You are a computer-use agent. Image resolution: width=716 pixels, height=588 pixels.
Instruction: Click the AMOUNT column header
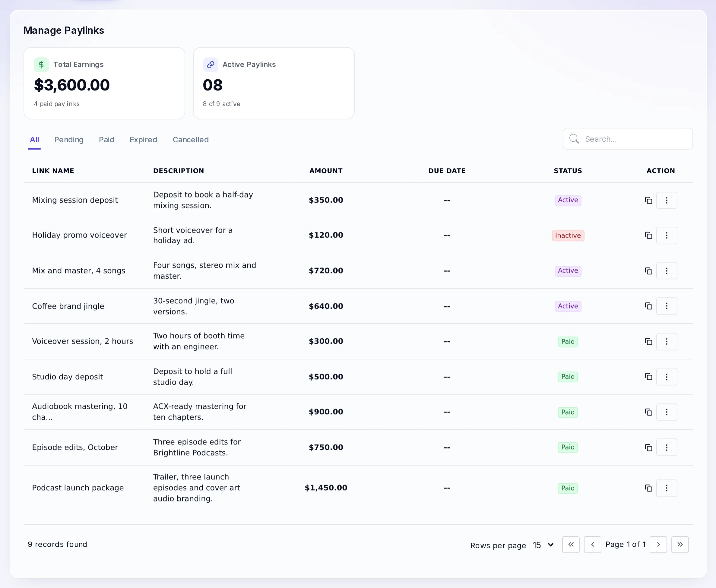coord(326,171)
